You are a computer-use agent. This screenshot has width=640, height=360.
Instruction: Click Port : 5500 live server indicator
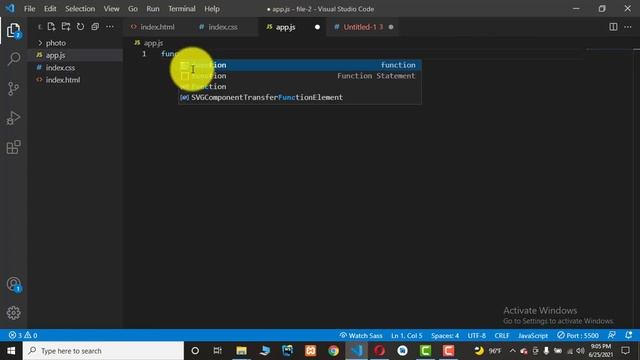[578, 336]
